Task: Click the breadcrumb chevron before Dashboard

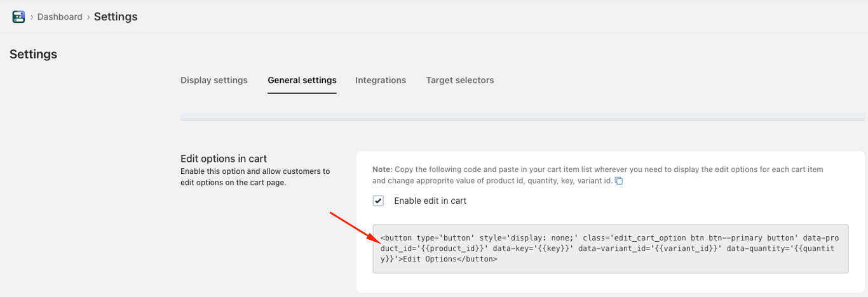Action: pos(32,17)
